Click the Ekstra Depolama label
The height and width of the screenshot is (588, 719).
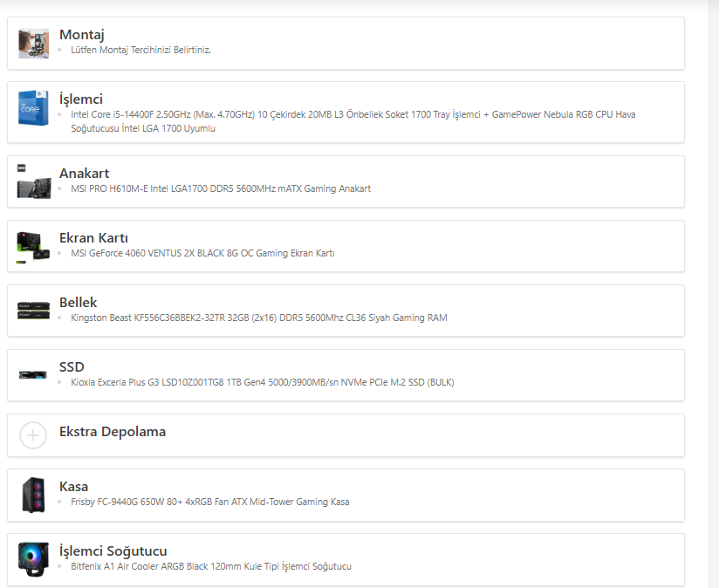(x=112, y=432)
